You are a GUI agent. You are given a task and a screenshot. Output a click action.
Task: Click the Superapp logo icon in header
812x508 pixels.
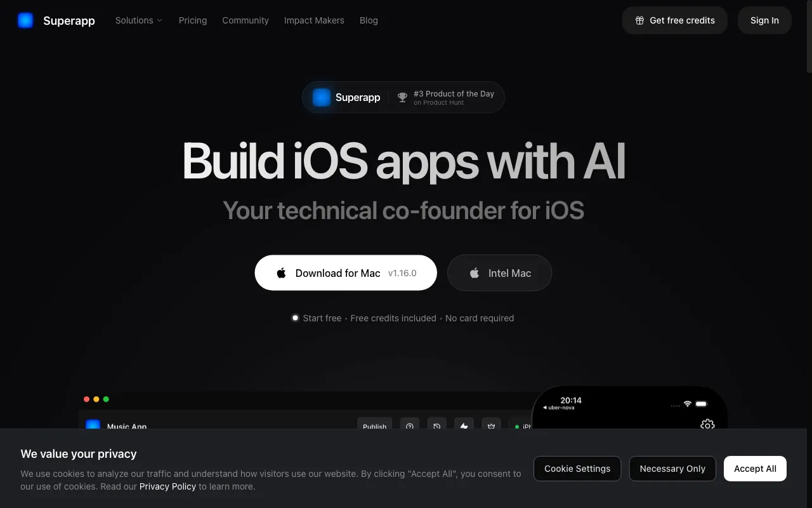[x=25, y=20]
